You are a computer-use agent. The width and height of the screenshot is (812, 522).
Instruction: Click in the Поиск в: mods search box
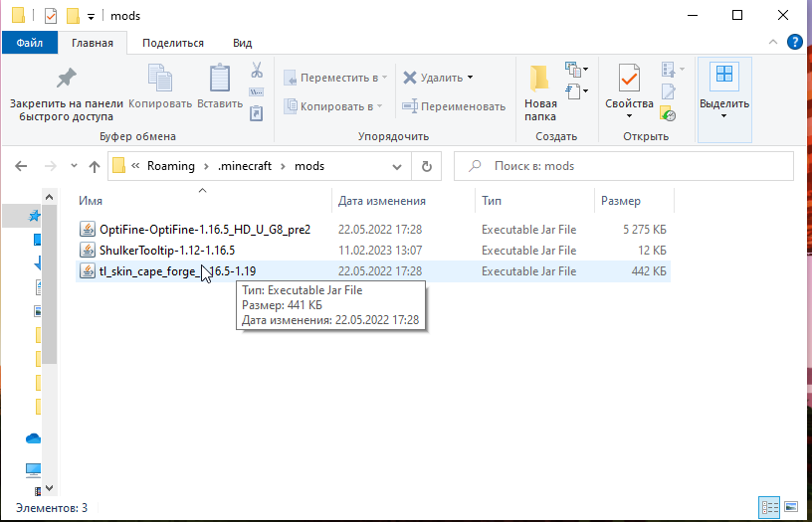624,166
